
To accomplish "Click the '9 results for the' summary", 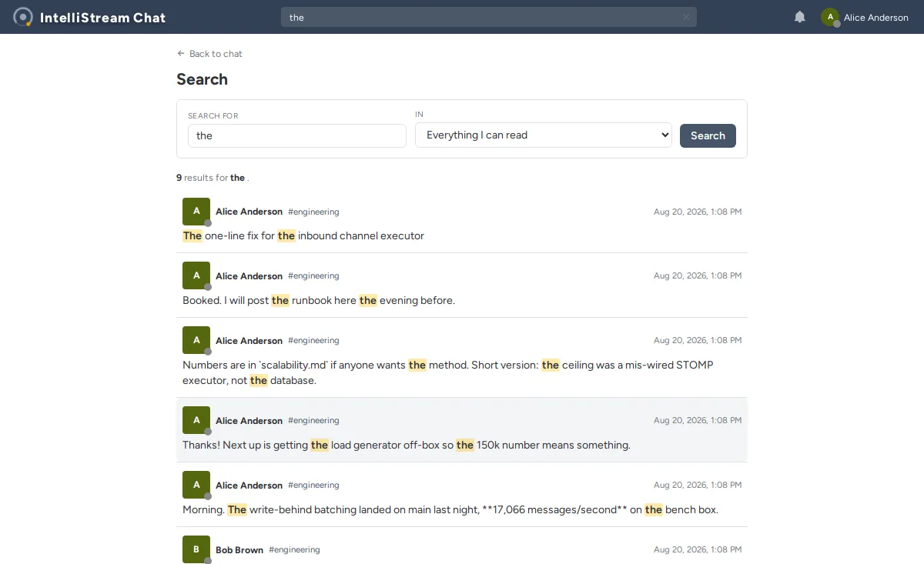I will (x=213, y=178).
